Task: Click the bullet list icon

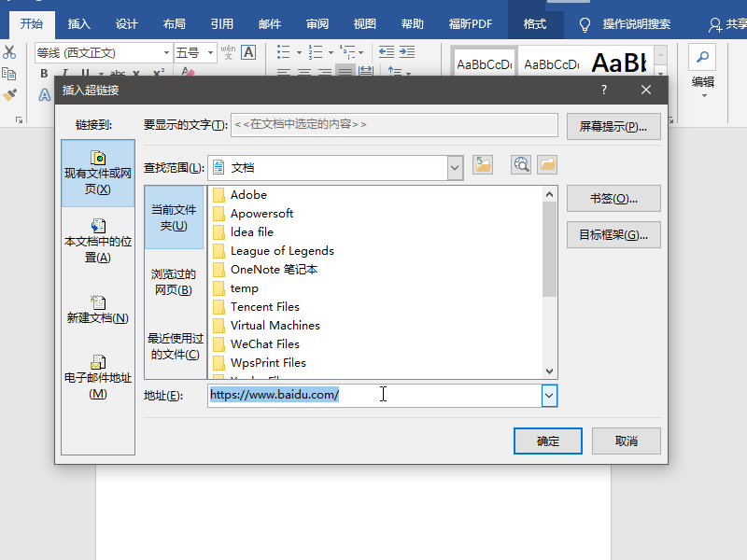Action: (284, 52)
